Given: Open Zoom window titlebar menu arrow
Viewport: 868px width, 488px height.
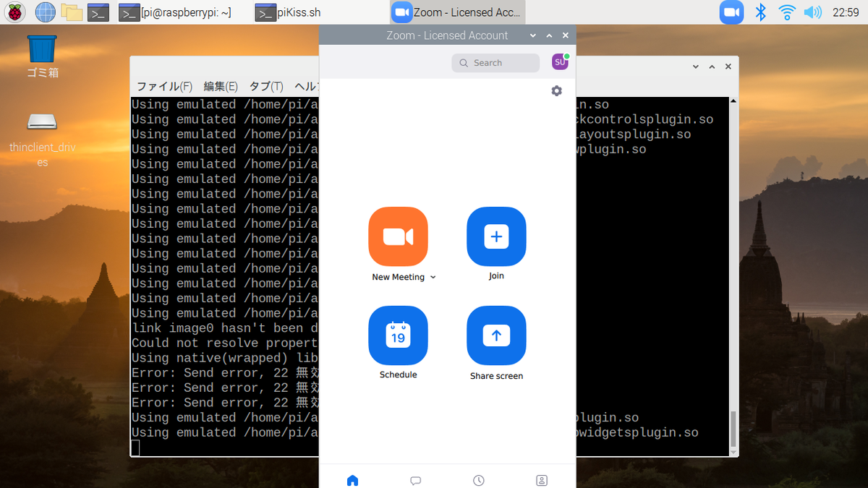Looking at the screenshot, I should click(x=533, y=35).
